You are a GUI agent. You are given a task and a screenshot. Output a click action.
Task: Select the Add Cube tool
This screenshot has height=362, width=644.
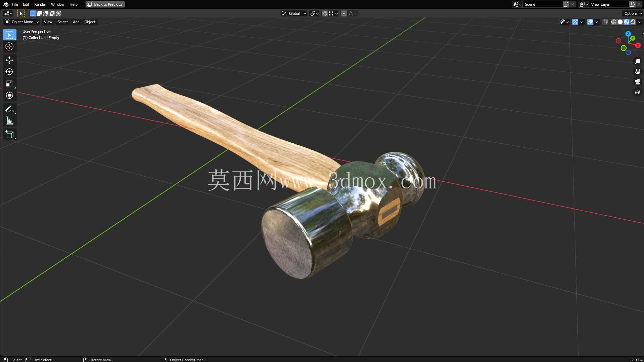tap(9, 135)
